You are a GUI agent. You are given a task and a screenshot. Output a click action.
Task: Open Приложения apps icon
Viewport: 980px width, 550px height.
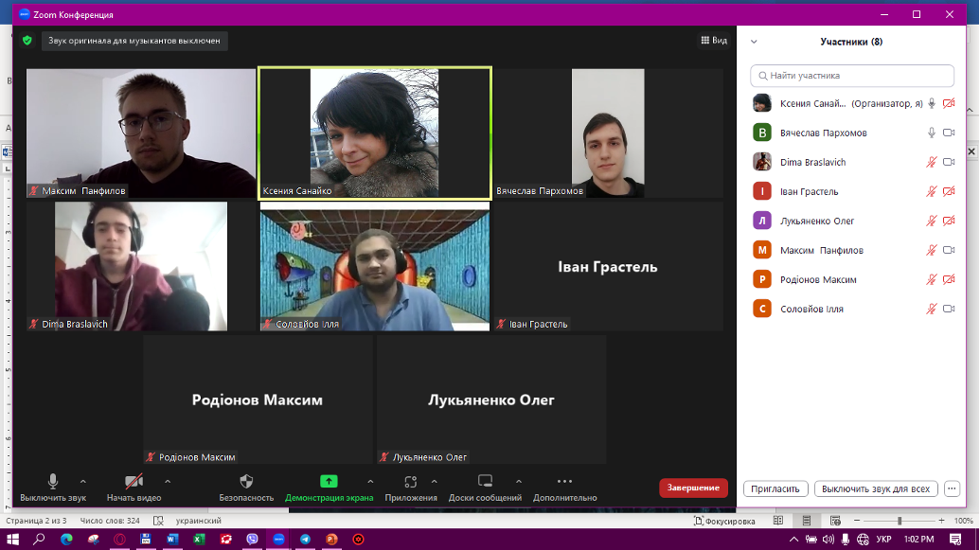[410, 481]
